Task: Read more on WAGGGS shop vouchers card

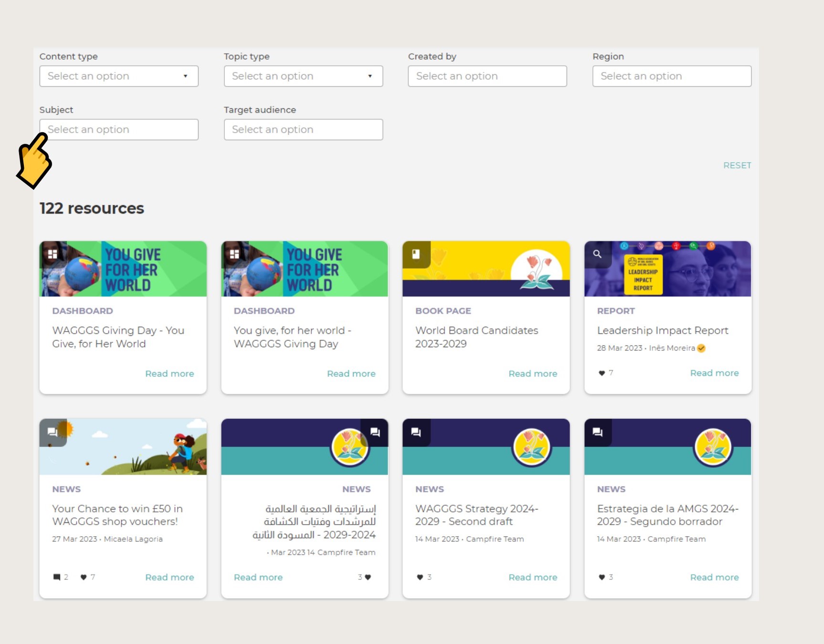Action: [x=169, y=577]
